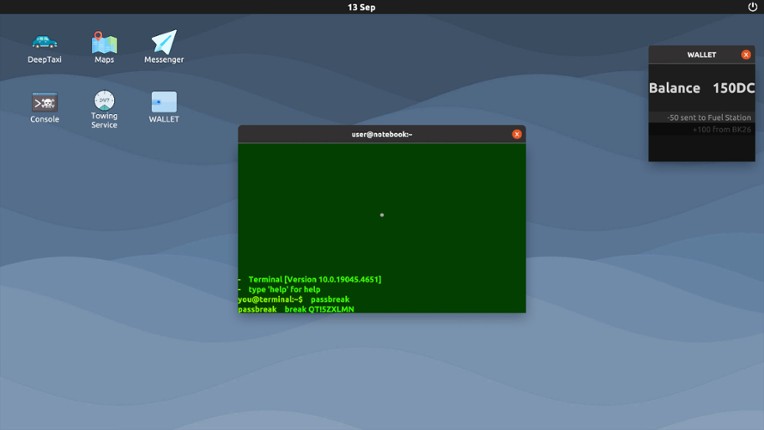This screenshot has width=764, height=430.
Task: Open the DeepTaxi desktop app icon
Action: 44,43
